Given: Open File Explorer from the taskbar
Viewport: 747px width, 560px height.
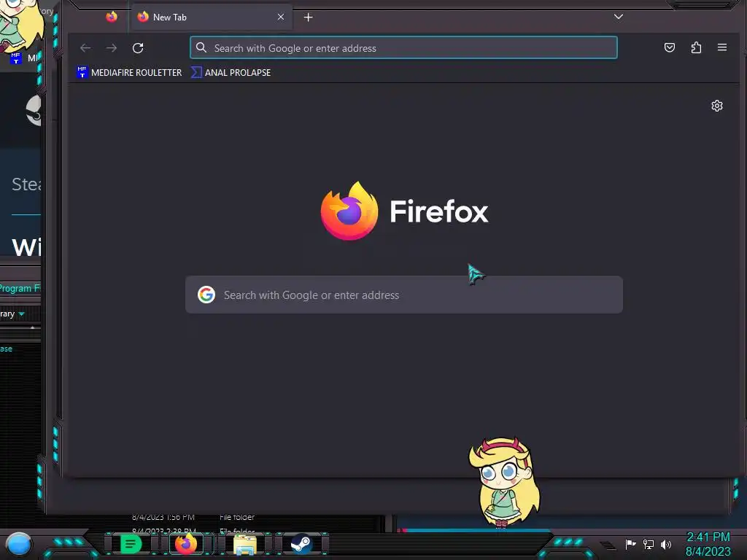Looking at the screenshot, I should tap(245, 545).
